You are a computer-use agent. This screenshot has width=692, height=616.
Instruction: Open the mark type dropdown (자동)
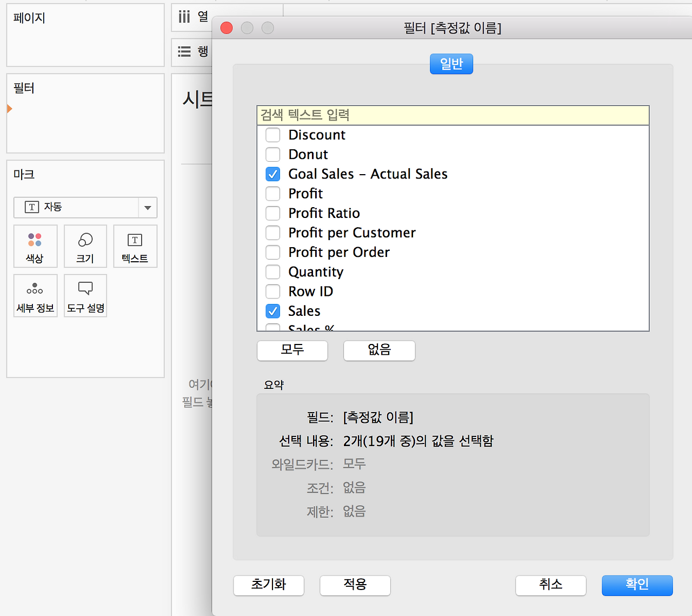click(x=85, y=207)
